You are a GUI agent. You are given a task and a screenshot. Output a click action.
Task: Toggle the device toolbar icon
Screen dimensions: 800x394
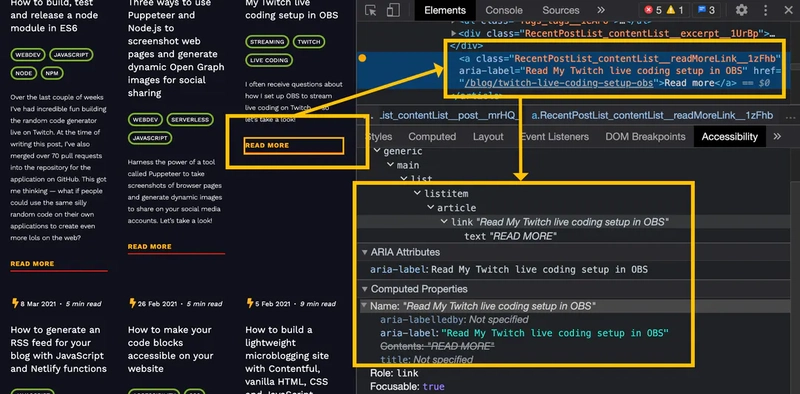pyautogui.click(x=393, y=10)
